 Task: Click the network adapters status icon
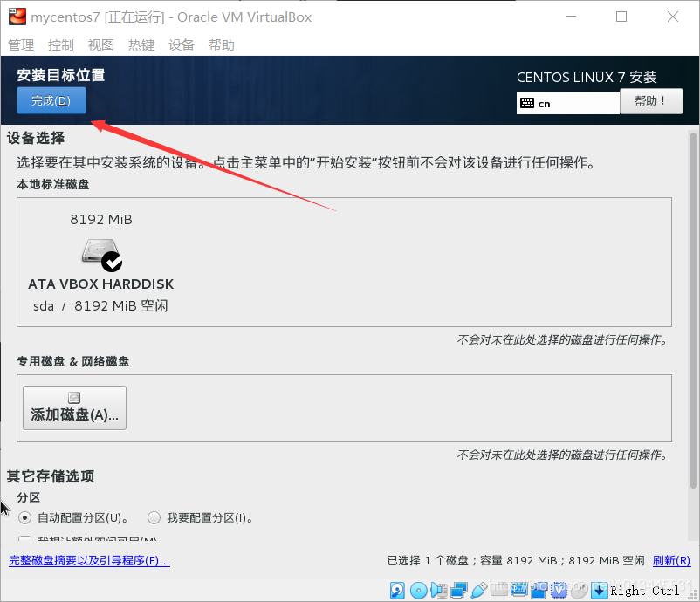click(458, 591)
